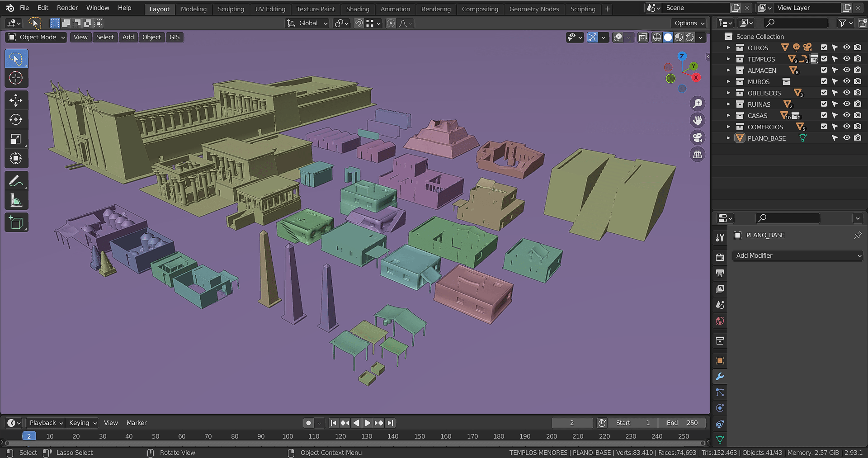The image size is (868, 458).
Task: Switch to orthographic grid view icon
Action: [x=698, y=155]
